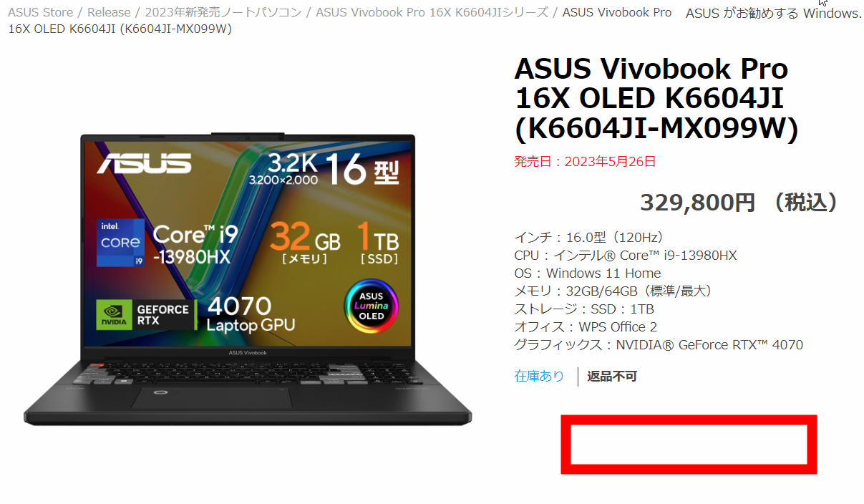Click the ASUS Lumina OLED circular badge
The image size is (864, 504).
tap(371, 306)
